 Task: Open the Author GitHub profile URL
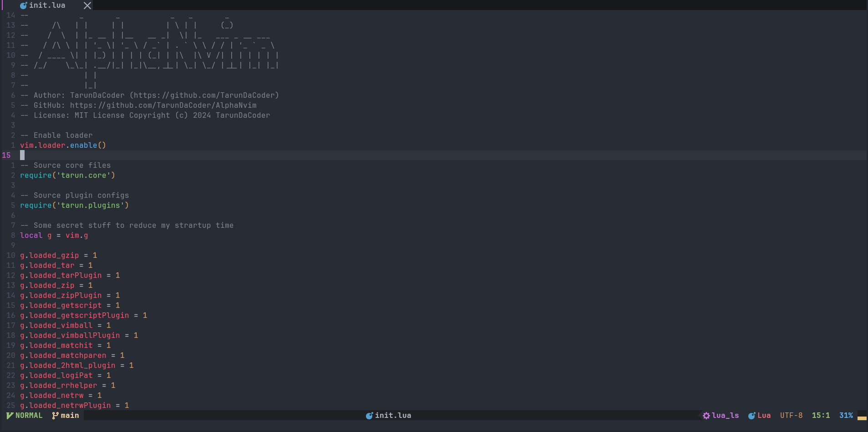point(204,95)
